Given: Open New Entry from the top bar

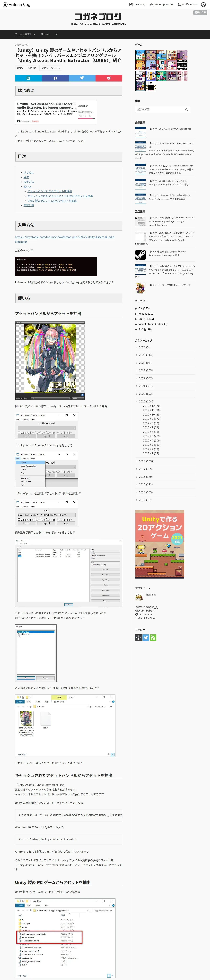Looking at the screenshot, I should (137, 5).
